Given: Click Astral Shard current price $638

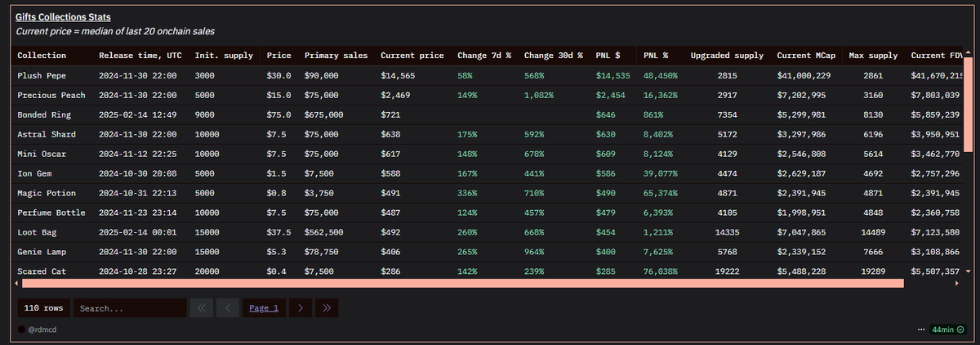Looking at the screenshot, I should [x=390, y=134].
